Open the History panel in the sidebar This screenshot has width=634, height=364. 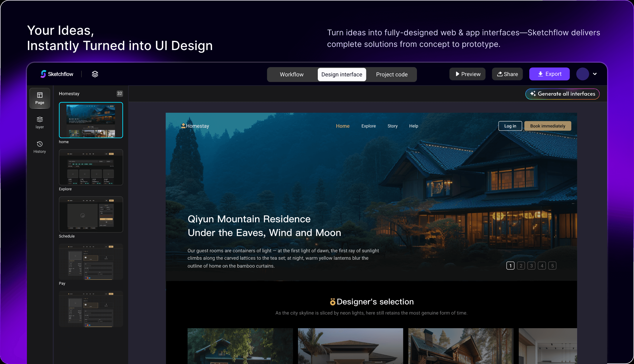point(40,147)
